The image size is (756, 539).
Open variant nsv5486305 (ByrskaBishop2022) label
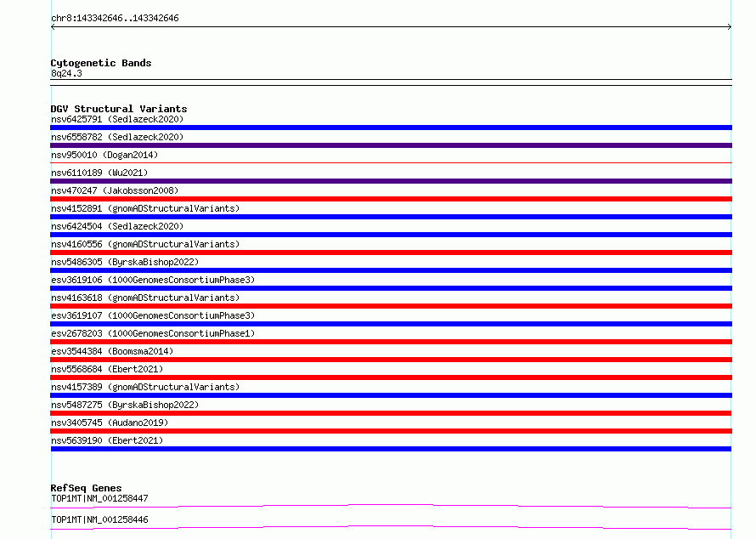coord(125,262)
